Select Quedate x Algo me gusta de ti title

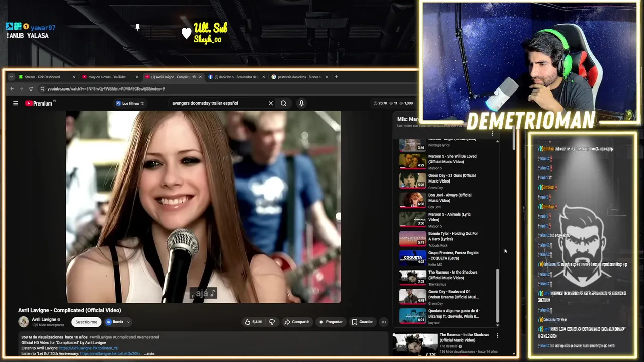coord(453,314)
